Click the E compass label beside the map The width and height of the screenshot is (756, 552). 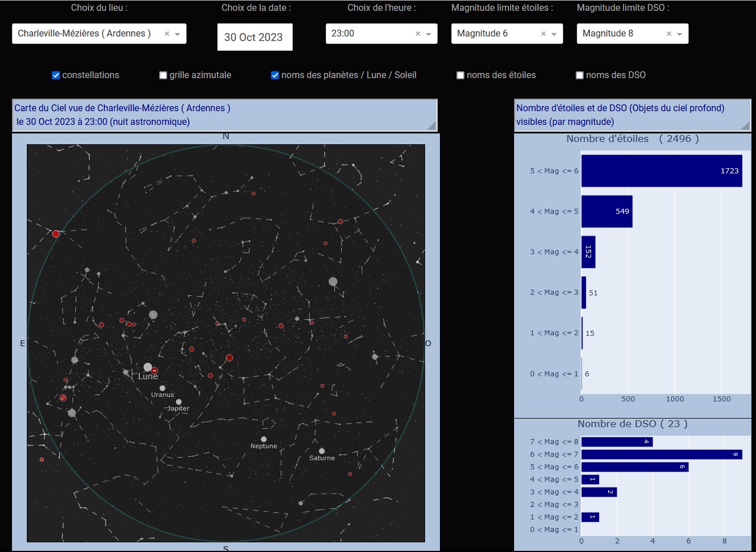pos(23,343)
